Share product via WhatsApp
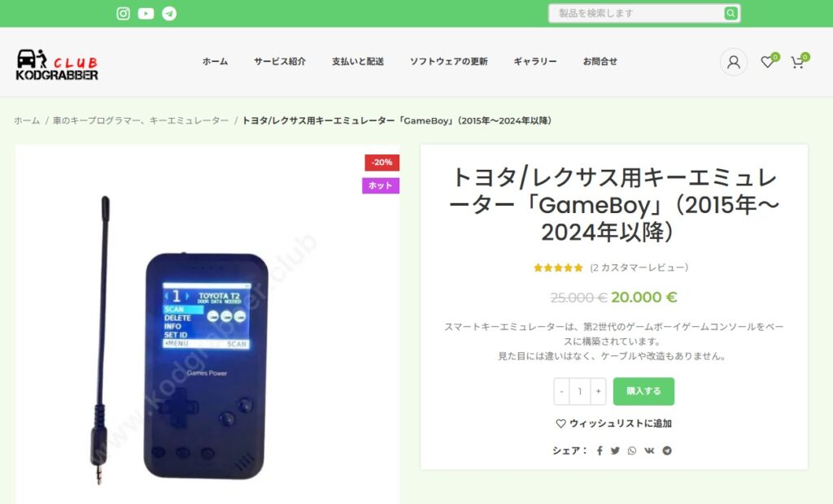This screenshot has width=833, height=504. pyautogui.click(x=631, y=450)
